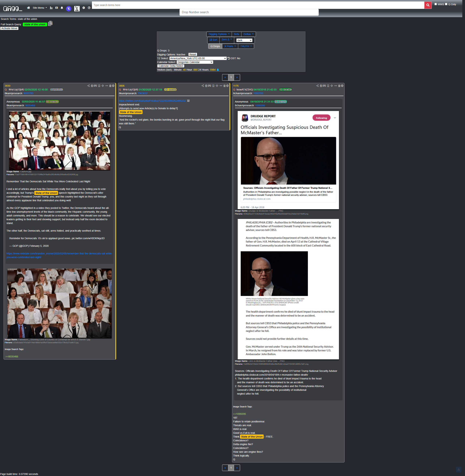Click the yellow ID: ccc325 badge

click(170, 90)
